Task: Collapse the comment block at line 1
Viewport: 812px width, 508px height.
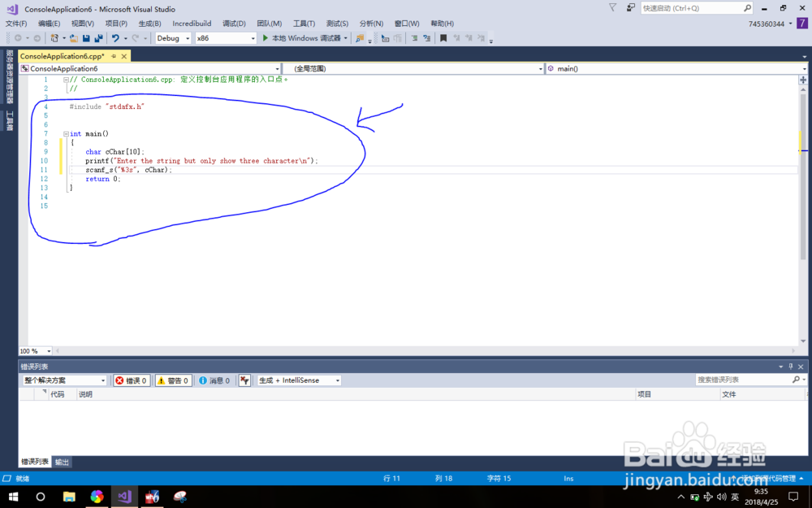Action: (x=66, y=80)
